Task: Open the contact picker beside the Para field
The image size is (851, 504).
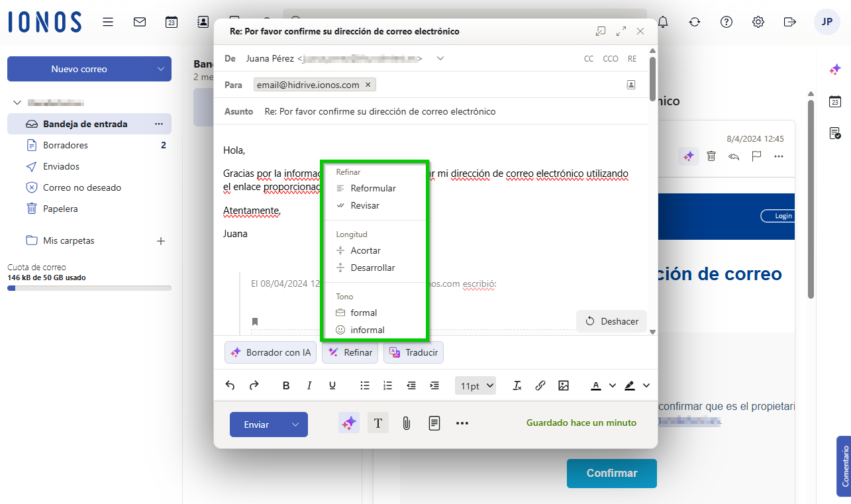Action: click(x=630, y=84)
